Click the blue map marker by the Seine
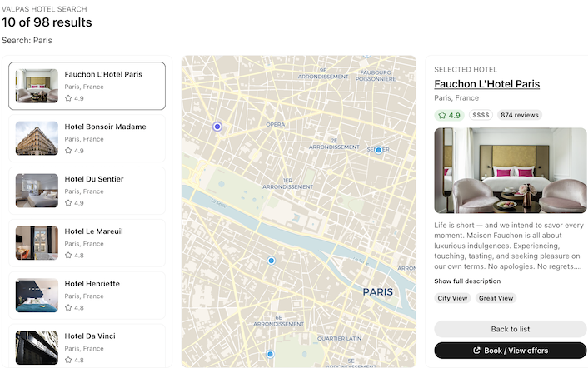This screenshot has width=588, height=368. pos(271,261)
